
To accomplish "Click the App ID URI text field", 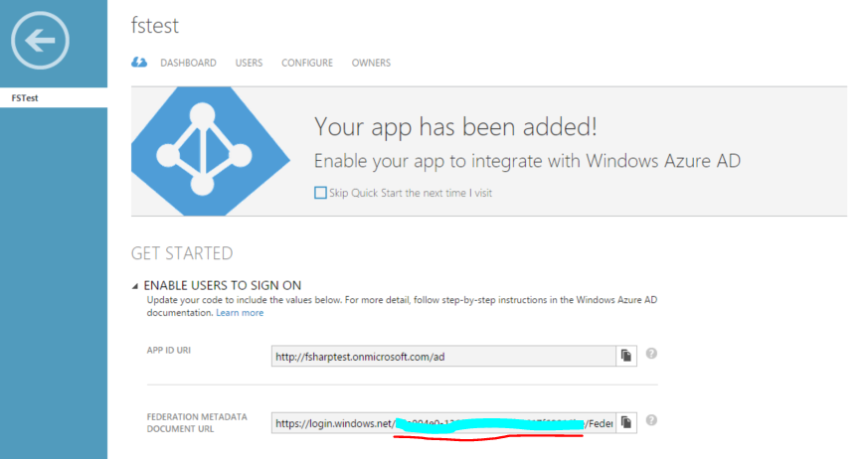I will (x=443, y=356).
